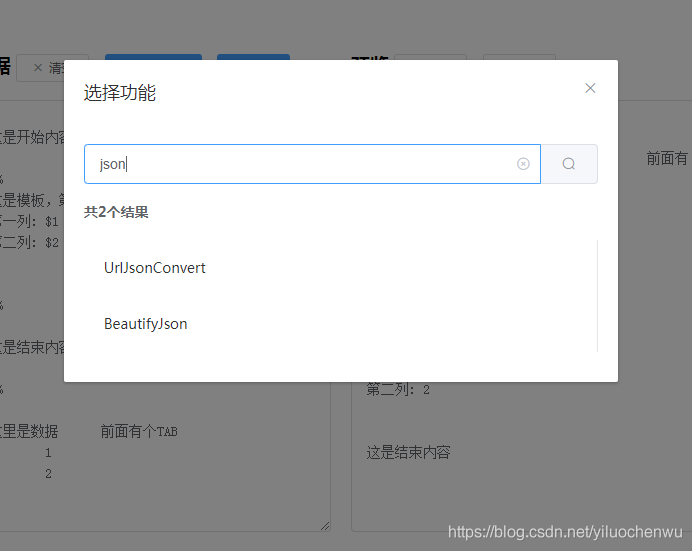Click the 前面有个TAB text in left textarea

click(x=139, y=431)
